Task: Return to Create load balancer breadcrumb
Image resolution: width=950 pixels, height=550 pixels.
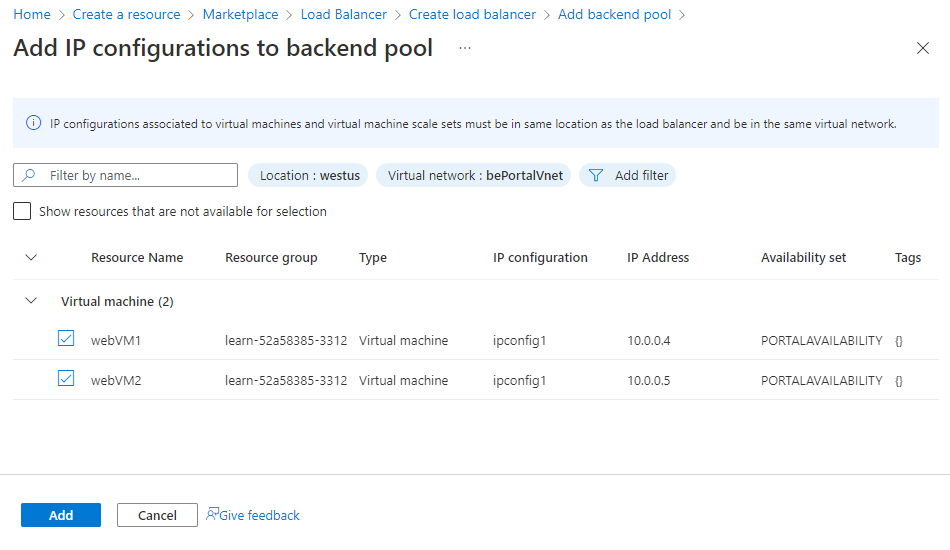Action: pyautogui.click(x=472, y=14)
